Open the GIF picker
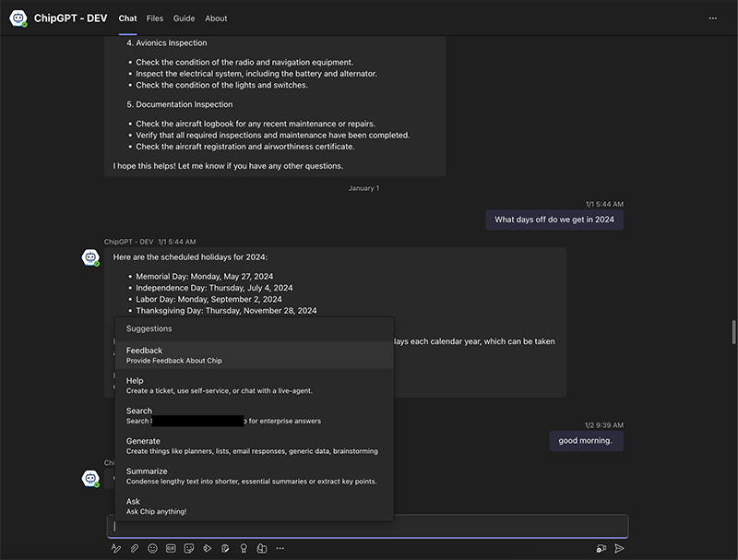 coord(171,548)
